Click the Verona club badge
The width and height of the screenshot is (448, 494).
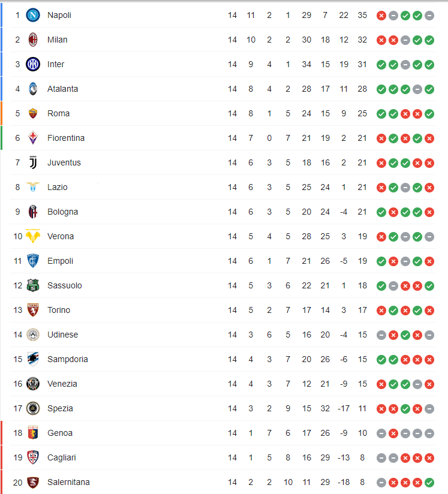coord(33,236)
